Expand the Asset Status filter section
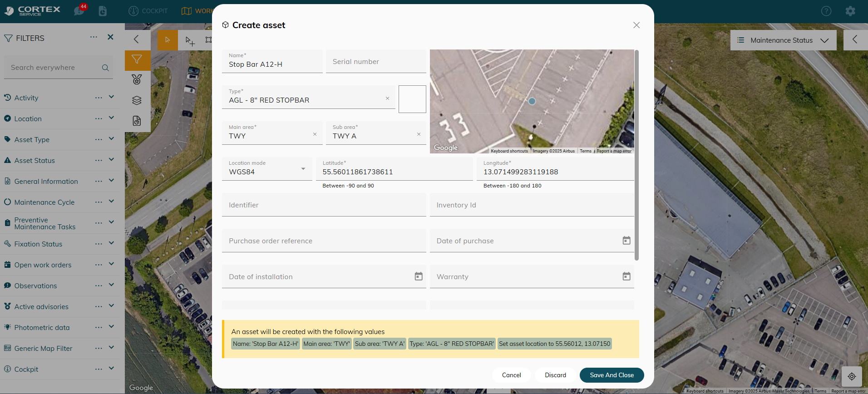This screenshot has width=868, height=394. tap(111, 160)
